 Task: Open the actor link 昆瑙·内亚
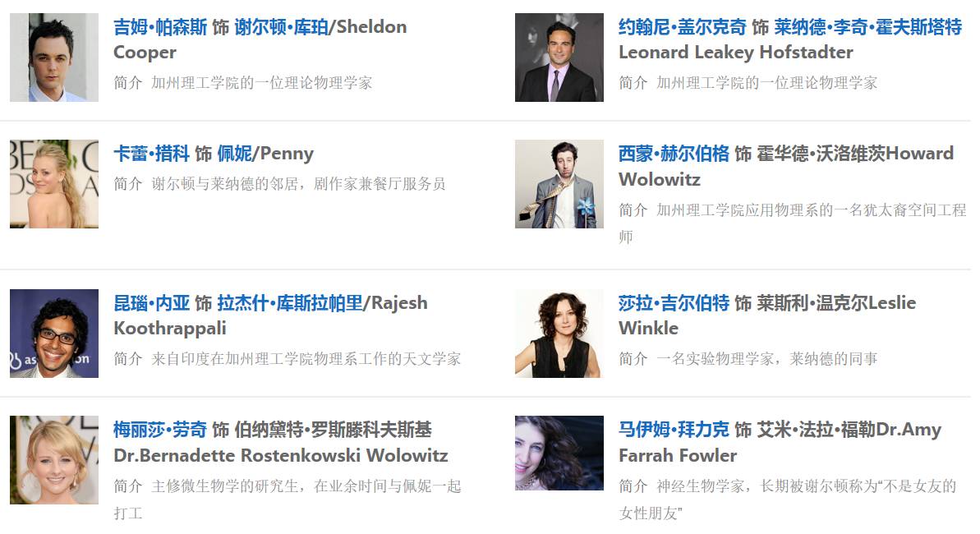151,302
